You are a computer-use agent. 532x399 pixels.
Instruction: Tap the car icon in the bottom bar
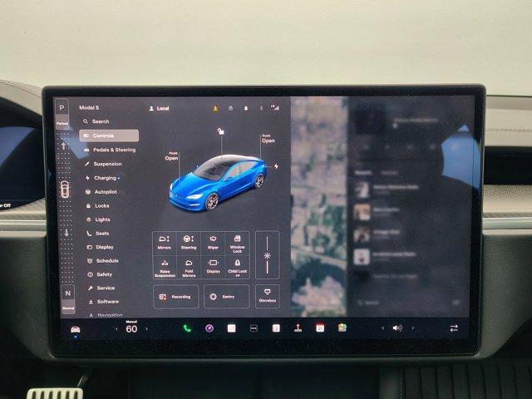pyautogui.click(x=76, y=329)
